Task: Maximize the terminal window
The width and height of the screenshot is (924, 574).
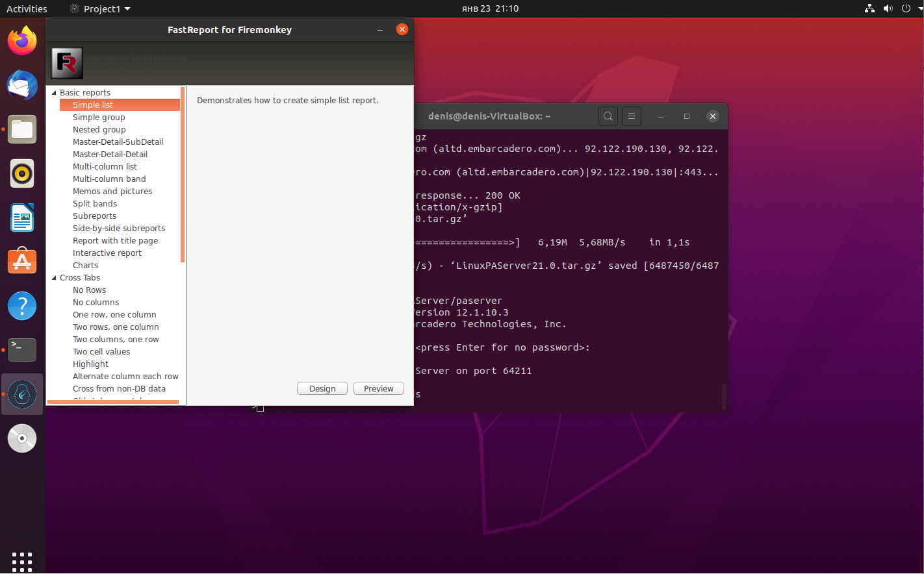Action: [x=686, y=116]
